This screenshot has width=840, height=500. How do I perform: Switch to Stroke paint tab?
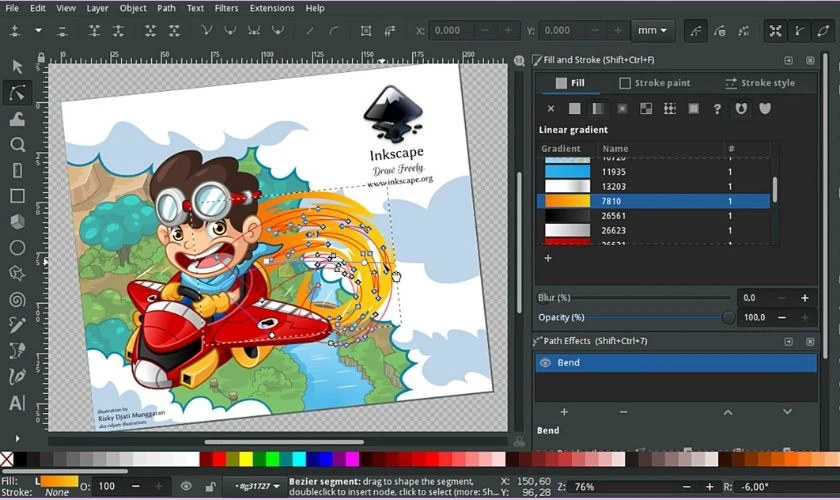click(655, 83)
